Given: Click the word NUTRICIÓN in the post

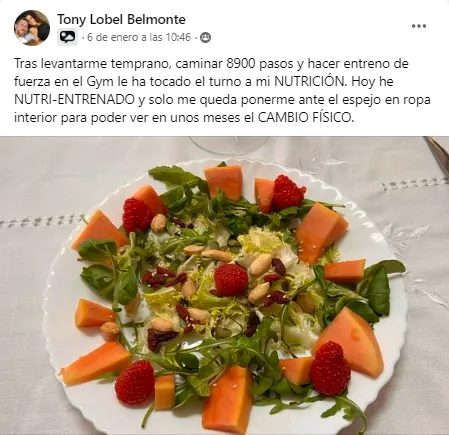Looking at the screenshot, I should pos(311,82).
